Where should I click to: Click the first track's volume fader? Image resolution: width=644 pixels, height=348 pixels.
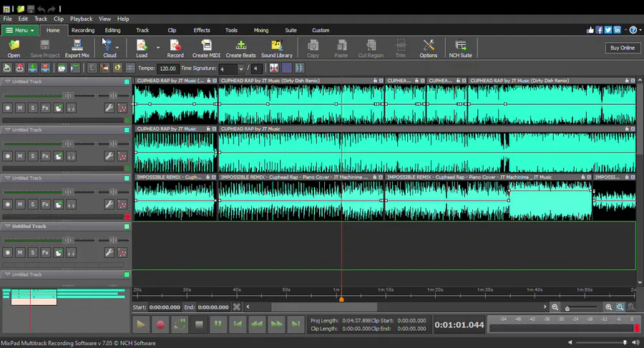coord(68,96)
